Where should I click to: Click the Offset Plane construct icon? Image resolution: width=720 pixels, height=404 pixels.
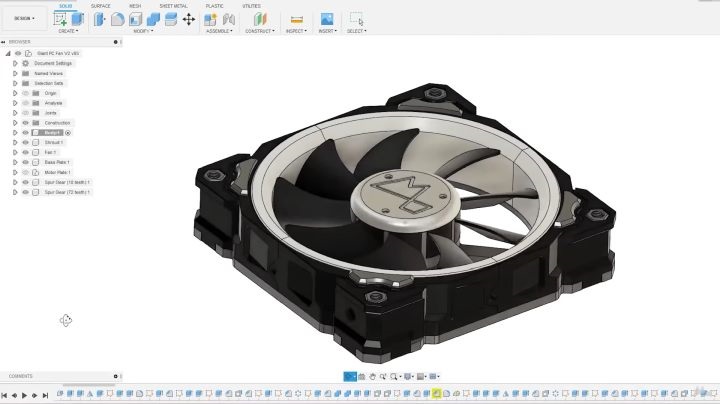(260, 19)
